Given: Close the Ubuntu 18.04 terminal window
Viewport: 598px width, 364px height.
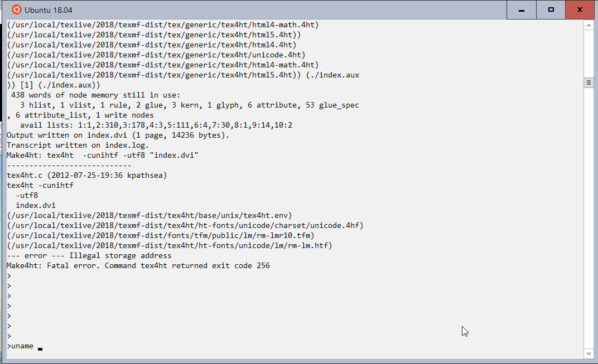Looking at the screenshot, I should coord(580,10).
